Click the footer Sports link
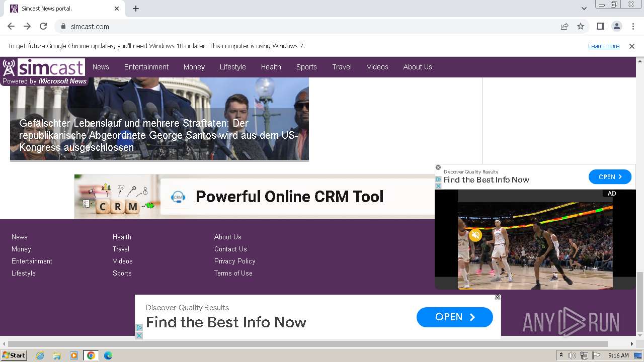 tap(122, 273)
